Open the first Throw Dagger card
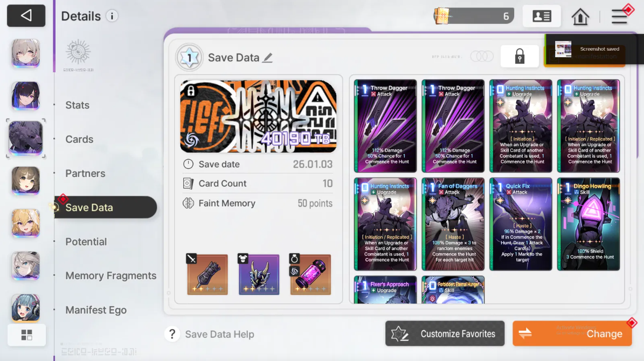The image size is (644, 361). (385, 126)
